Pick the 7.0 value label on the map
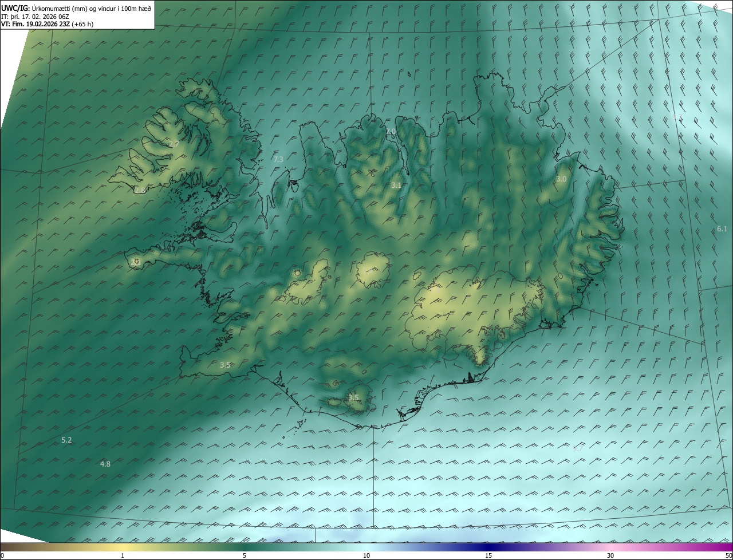Image resolution: width=733 pixels, height=560 pixels. coord(391,132)
